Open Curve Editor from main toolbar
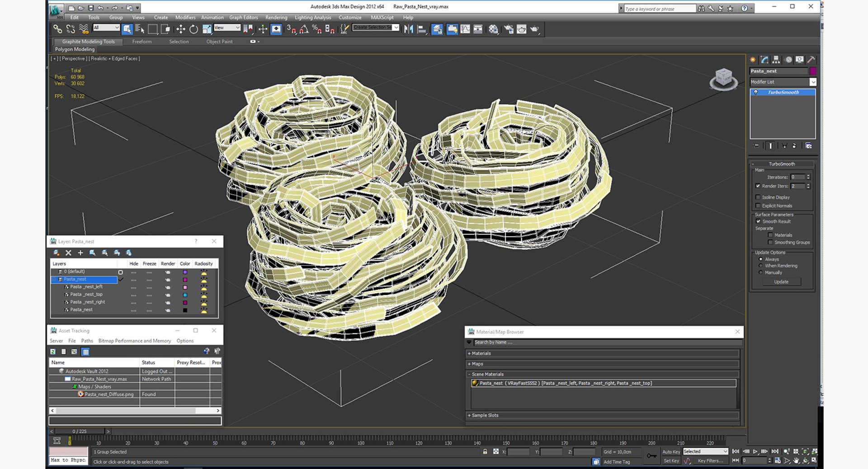 (x=465, y=29)
